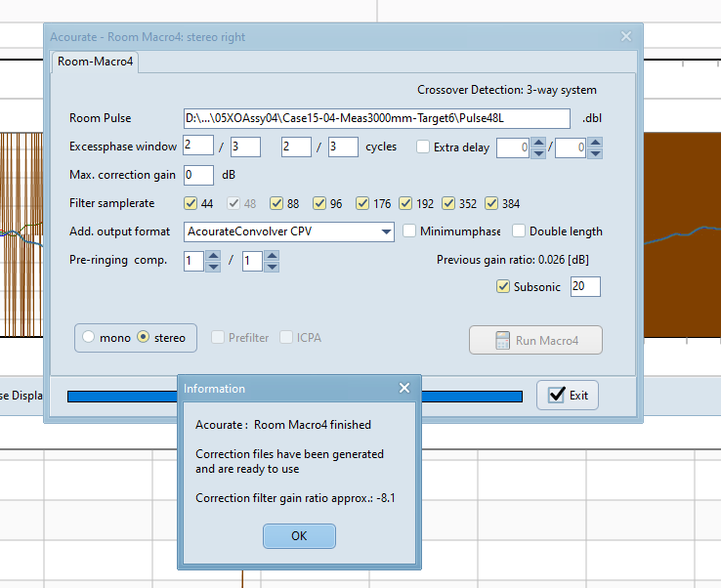This screenshot has height=588, width=721.
Task: Select the mono radio button
Action: [x=88, y=337]
